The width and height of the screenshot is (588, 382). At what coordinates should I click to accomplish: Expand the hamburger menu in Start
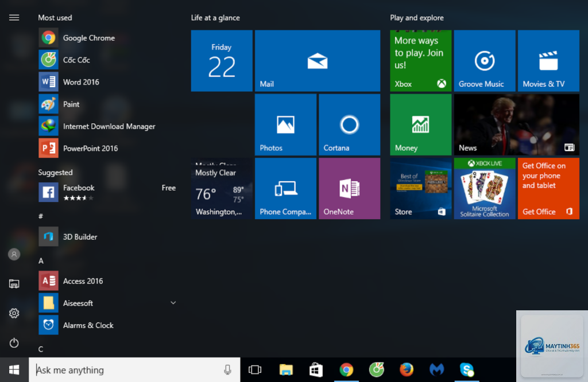14,18
